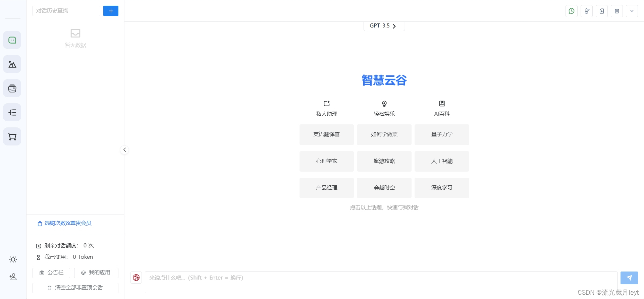This screenshot has height=299, width=644.
Task: Open the thermometer temperature setting icon
Action: pos(587,11)
